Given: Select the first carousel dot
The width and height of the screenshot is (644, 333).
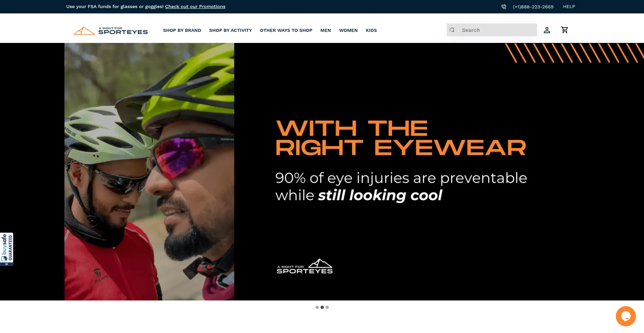Looking at the screenshot, I should click(x=317, y=307).
